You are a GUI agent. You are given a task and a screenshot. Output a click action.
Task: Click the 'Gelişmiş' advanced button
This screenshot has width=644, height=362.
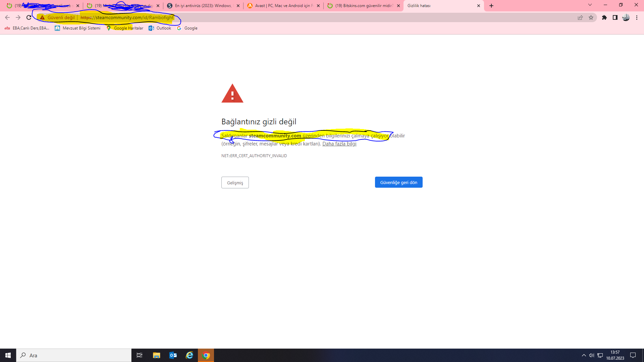point(235,183)
